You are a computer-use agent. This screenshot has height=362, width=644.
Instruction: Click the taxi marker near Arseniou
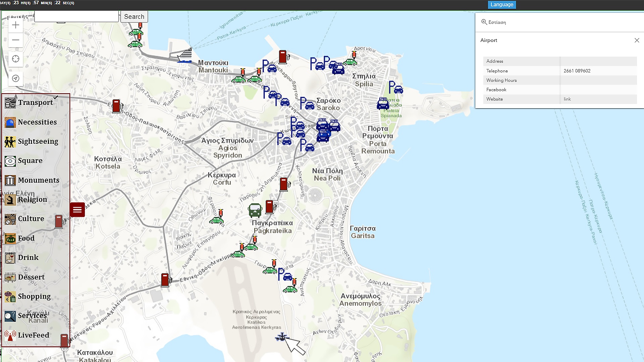pos(338,68)
